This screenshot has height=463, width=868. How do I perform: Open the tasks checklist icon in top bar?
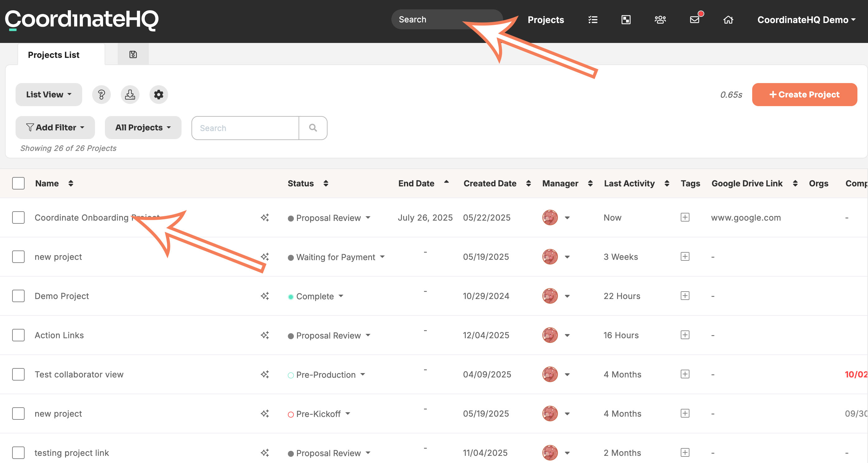[x=593, y=20]
